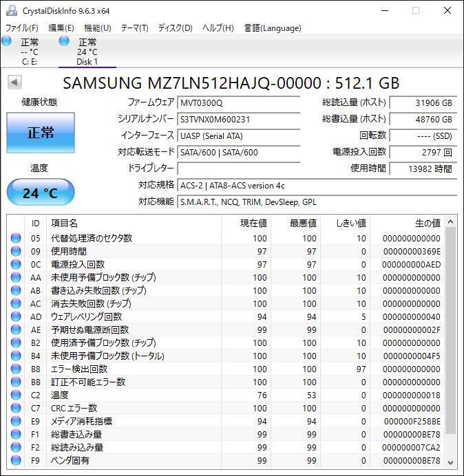Viewport: 464px width, 476px height.
Task: Click the status orb of row AA
Action: tap(16, 277)
